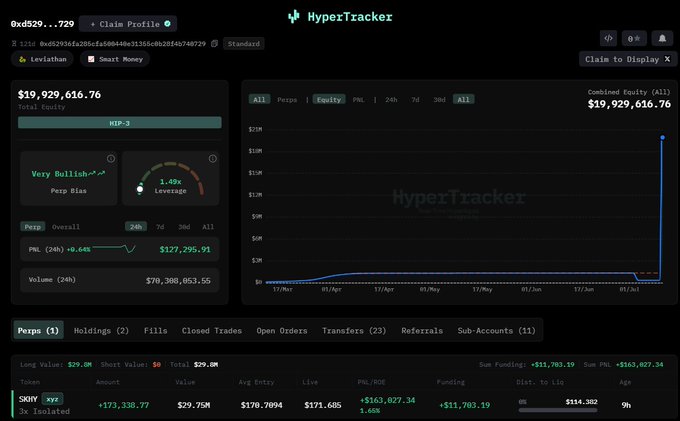Screen dimensions: 680x421
Task: Open the Holdings (2) tab
Action: tap(101, 330)
